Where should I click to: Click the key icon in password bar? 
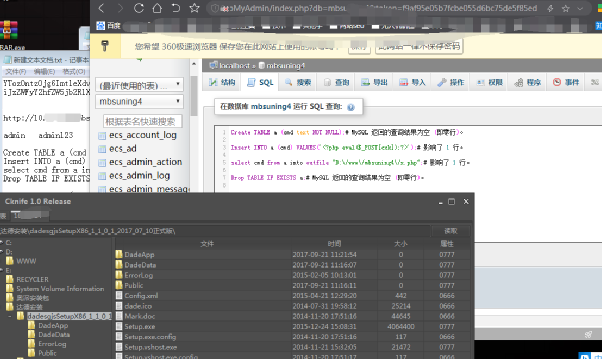(105, 46)
